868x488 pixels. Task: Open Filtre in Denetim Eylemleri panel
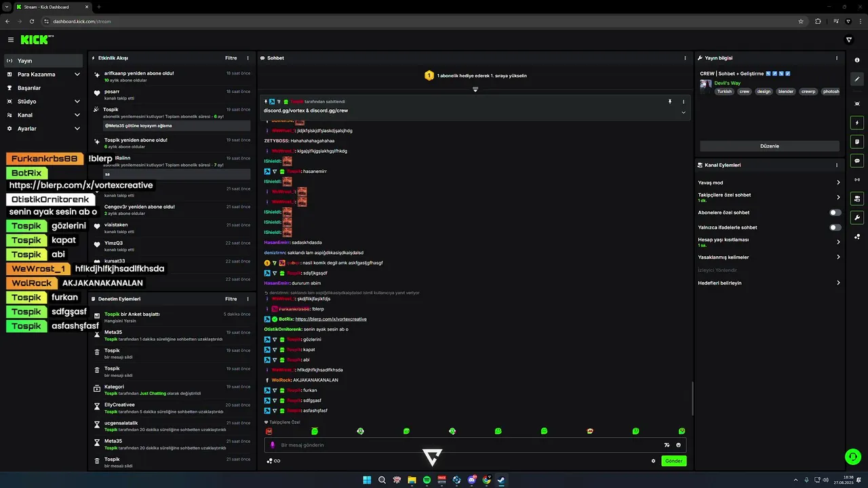231,299
